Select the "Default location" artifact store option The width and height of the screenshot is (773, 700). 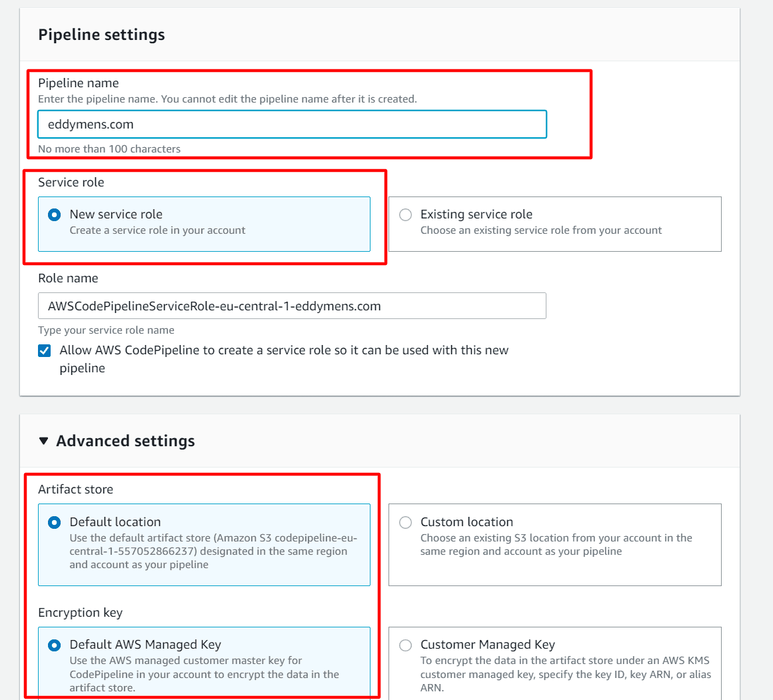click(x=54, y=522)
